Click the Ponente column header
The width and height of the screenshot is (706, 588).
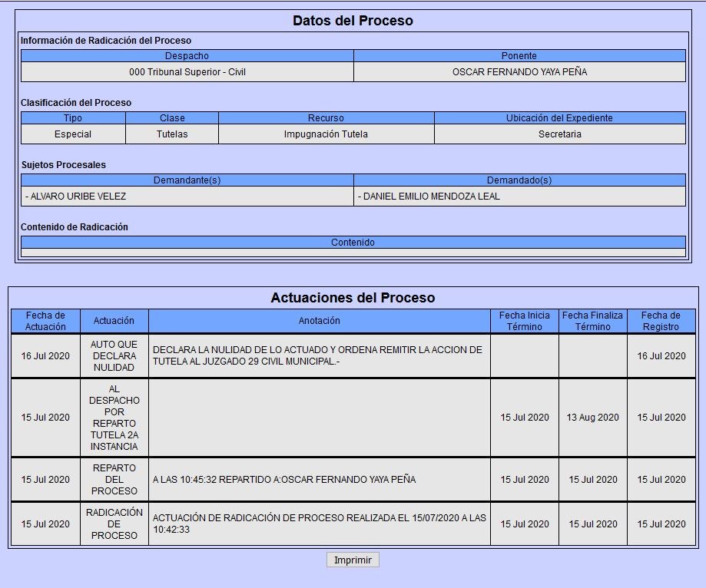[519, 56]
